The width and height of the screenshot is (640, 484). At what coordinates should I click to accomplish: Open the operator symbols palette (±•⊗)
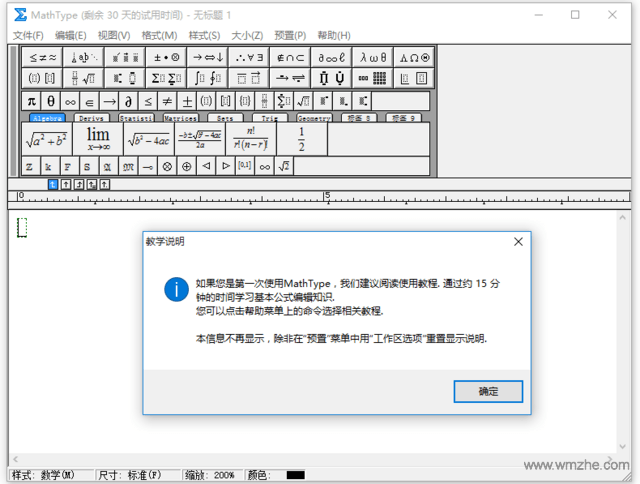[167, 58]
